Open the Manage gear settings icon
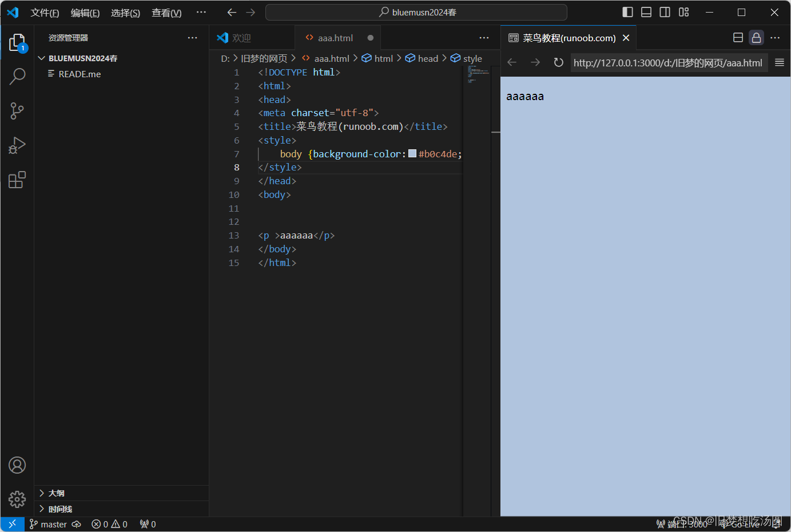The image size is (791, 532). click(17, 499)
